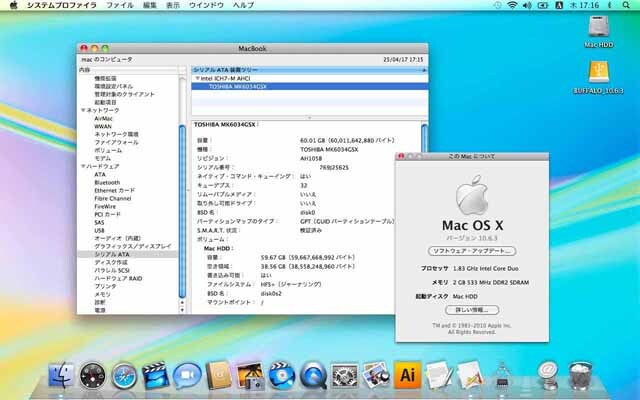
Task: Click the Bluetooth menu bar icon
Action: 610,5
